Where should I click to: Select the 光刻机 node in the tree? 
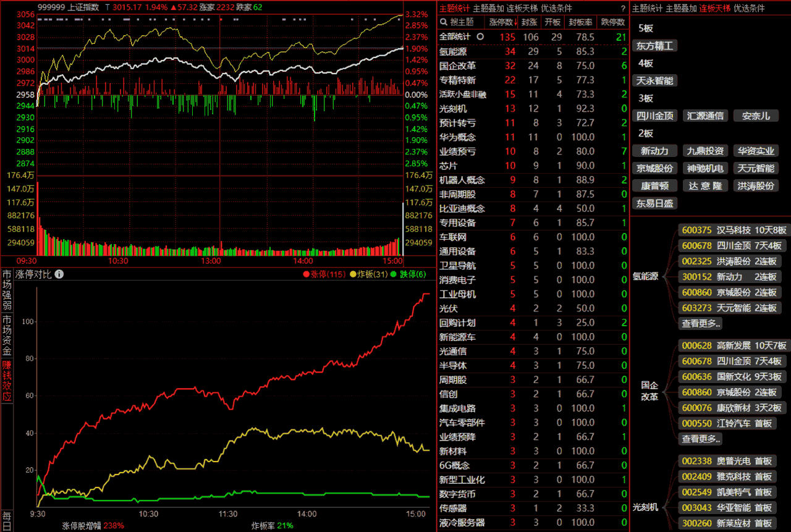645,507
